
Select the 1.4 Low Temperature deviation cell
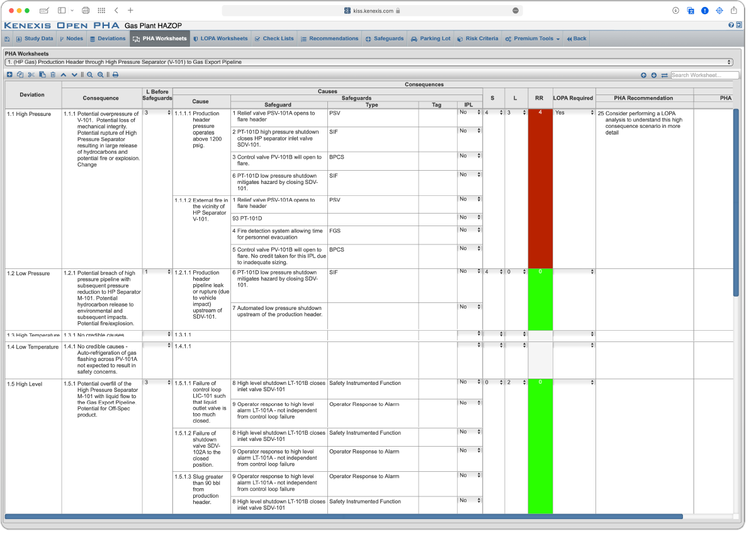click(x=33, y=360)
